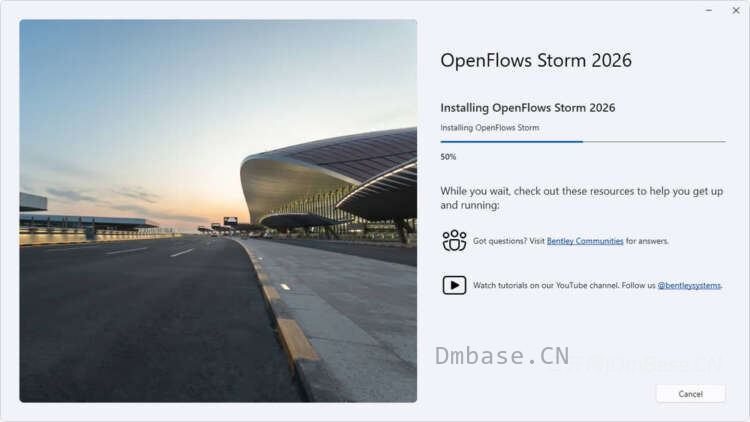Click the Bentley Communities people icon
The height and width of the screenshot is (422, 750).
tap(454, 241)
